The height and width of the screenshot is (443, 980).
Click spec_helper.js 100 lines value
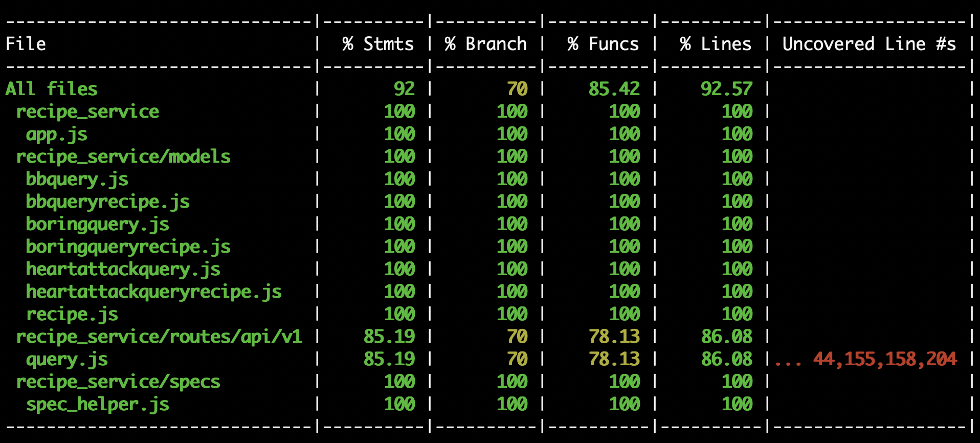(x=737, y=404)
